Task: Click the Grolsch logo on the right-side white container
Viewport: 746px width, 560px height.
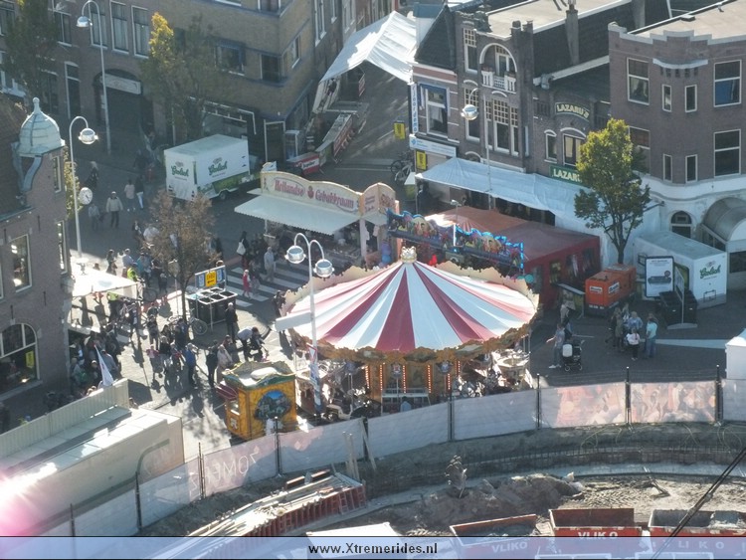Action: pyautogui.click(x=710, y=272)
